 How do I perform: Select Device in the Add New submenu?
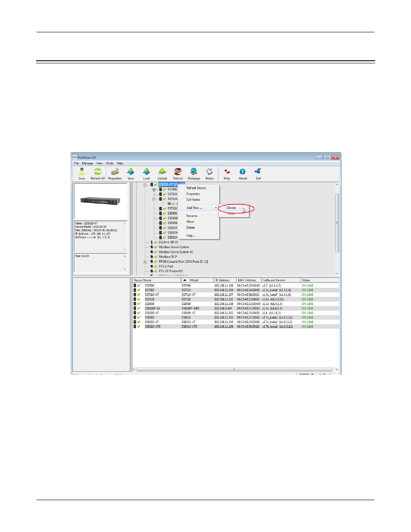pyautogui.click(x=231, y=208)
